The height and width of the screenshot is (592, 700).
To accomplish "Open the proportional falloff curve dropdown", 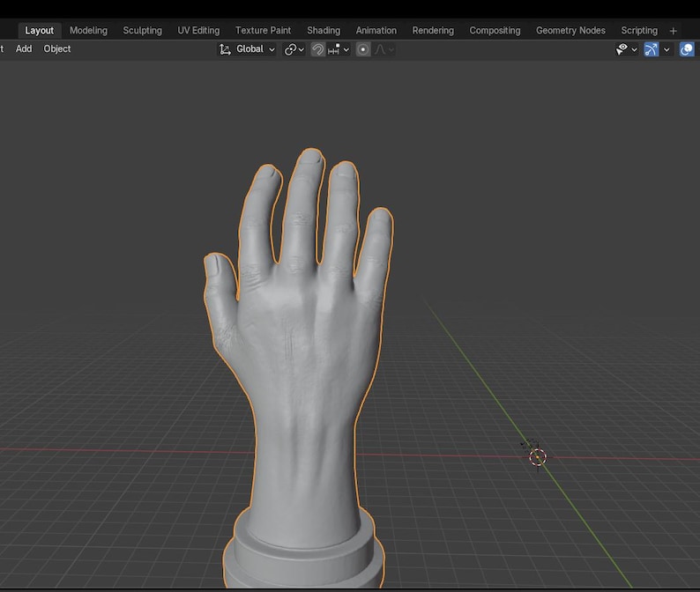I will pyautogui.click(x=384, y=49).
